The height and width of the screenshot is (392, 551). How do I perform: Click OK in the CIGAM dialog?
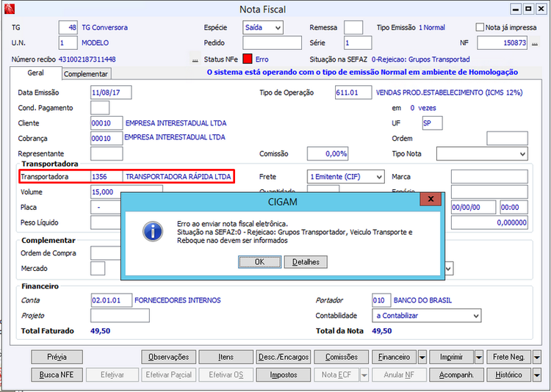click(259, 262)
